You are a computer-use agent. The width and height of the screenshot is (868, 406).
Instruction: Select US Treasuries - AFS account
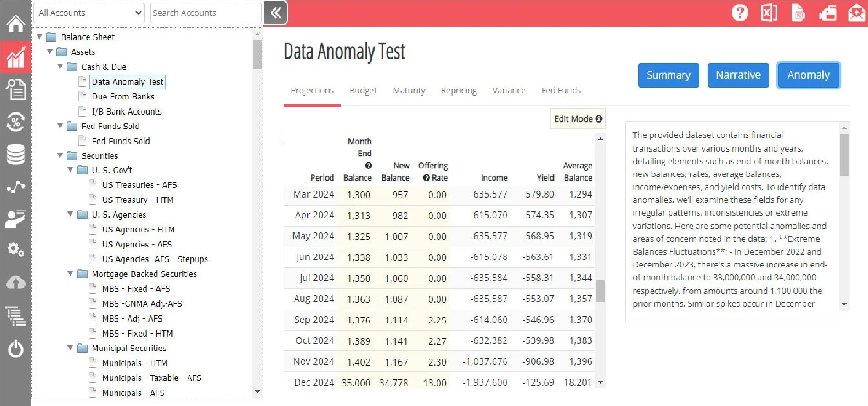click(x=139, y=185)
